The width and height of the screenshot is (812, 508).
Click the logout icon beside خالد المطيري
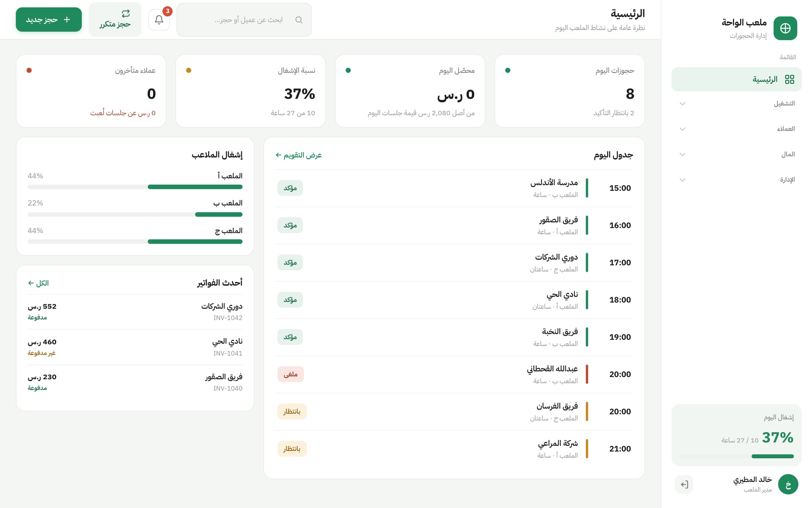point(684,484)
